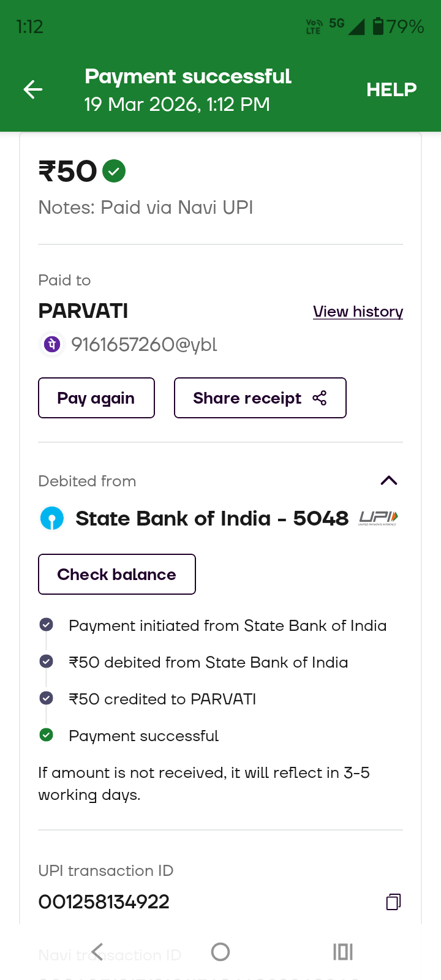Open Android recent apps button
441x980 pixels.
click(x=343, y=952)
